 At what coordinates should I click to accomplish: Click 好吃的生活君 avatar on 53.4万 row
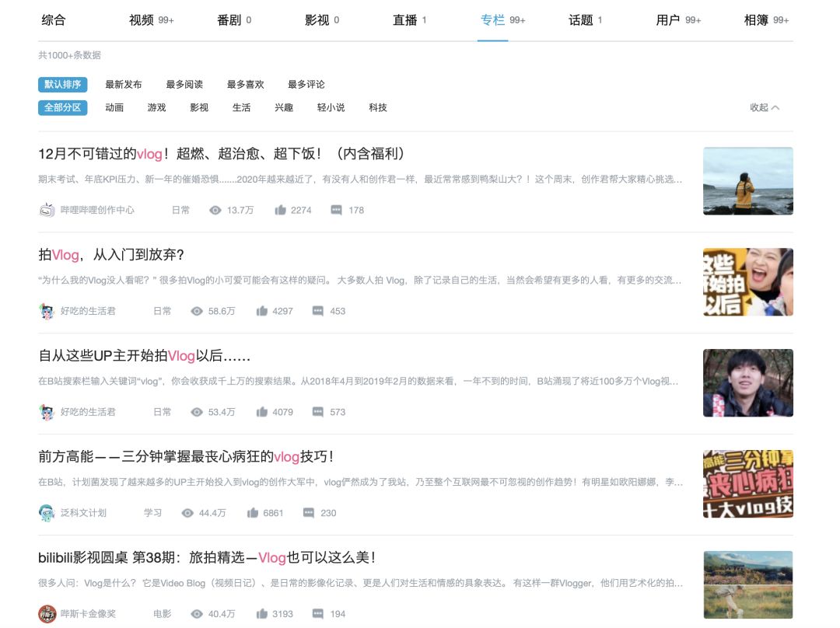point(47,412)
